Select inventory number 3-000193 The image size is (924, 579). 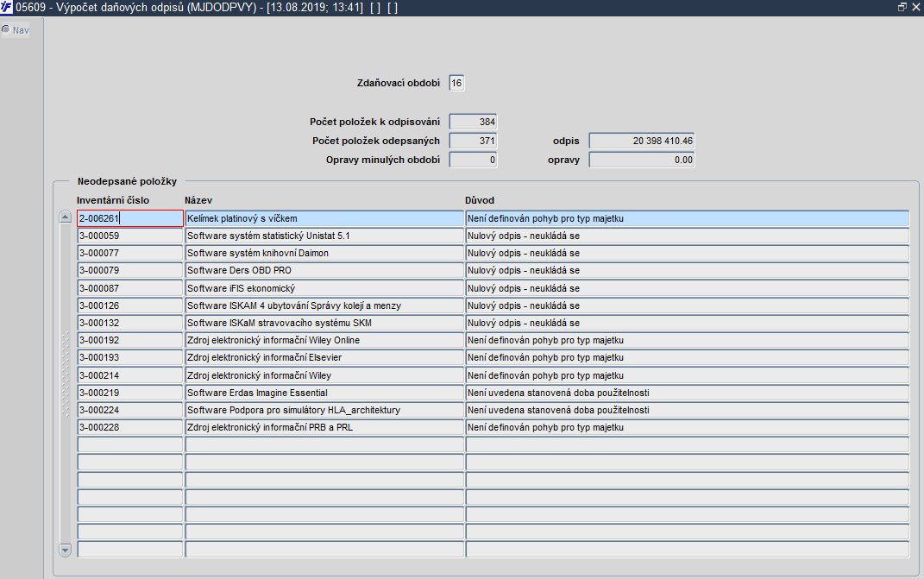tap(130, 358)
